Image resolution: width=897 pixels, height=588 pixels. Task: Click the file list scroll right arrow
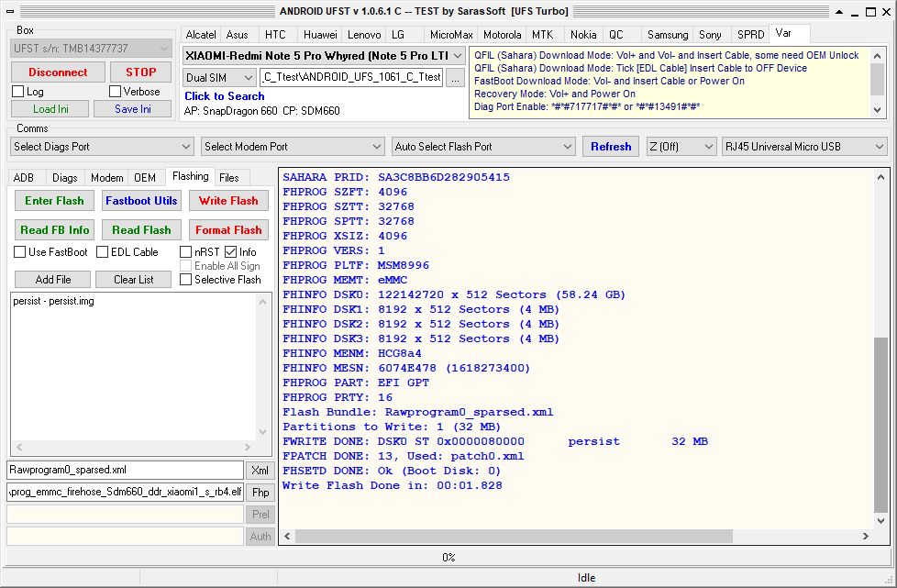coord(248,448)
